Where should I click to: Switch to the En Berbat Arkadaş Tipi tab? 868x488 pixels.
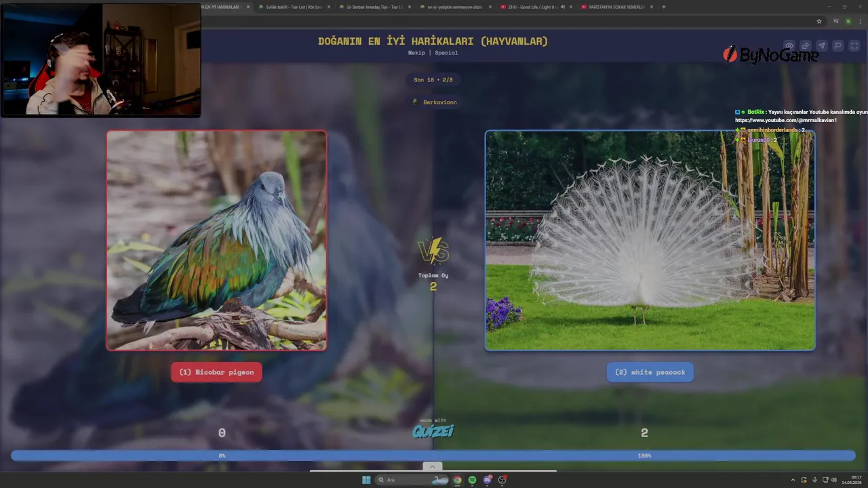[x=374, y=7]
